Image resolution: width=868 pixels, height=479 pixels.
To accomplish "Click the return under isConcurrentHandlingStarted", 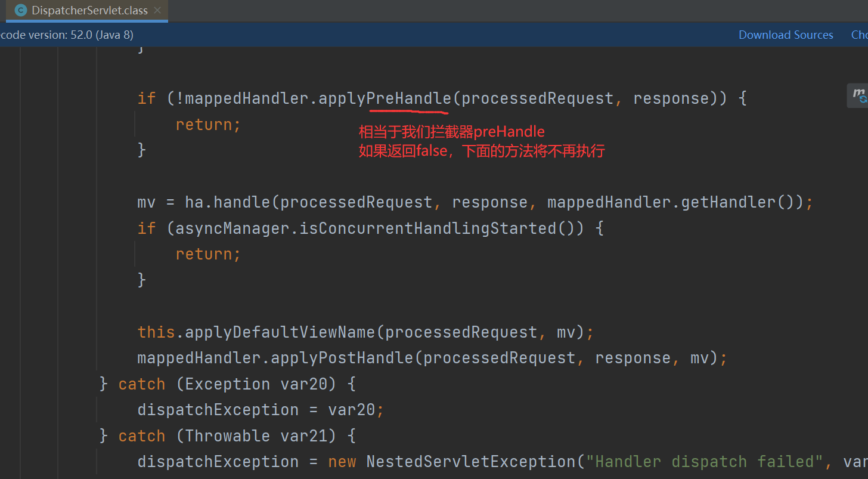I will pyautogui.click(x=208, y=254).
